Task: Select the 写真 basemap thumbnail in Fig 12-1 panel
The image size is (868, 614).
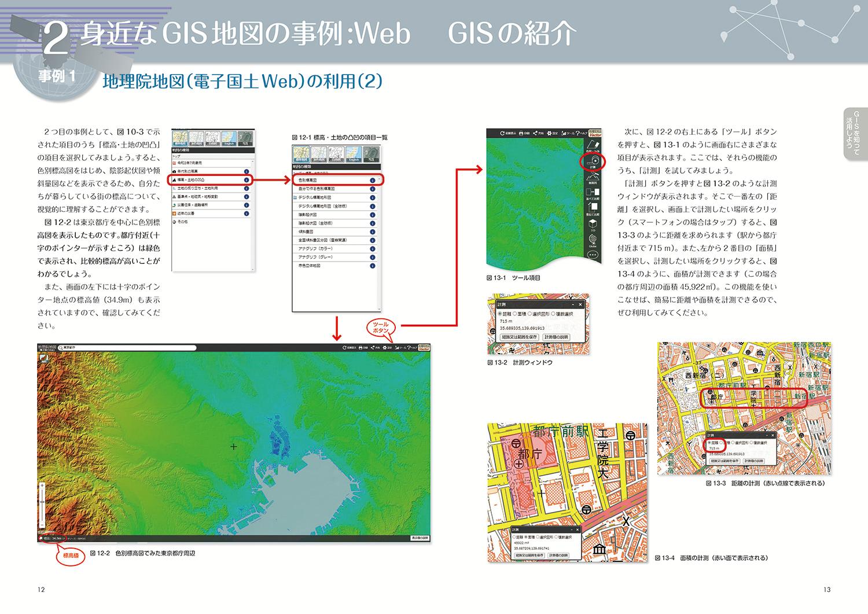Action: pos(372,154)
